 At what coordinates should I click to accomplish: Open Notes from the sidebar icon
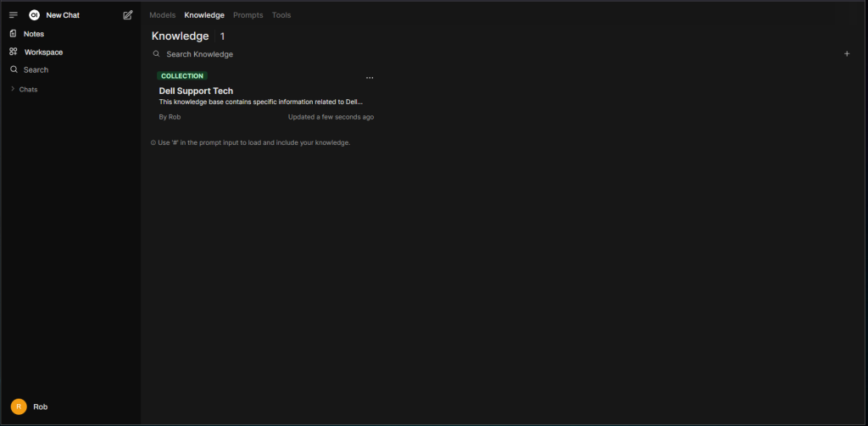(x=14, y=34)
